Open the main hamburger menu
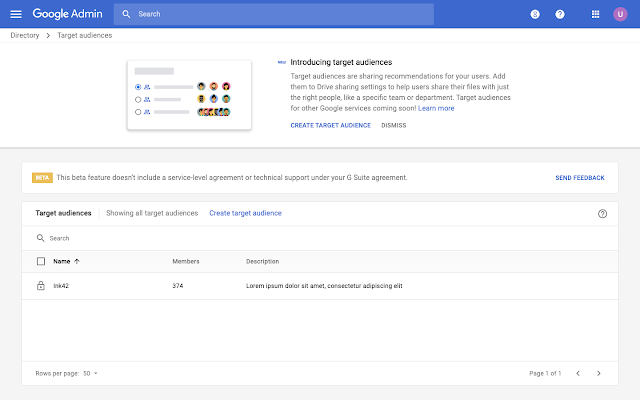Viewport: 640px width, 400px height. click(x=16, y=14)
